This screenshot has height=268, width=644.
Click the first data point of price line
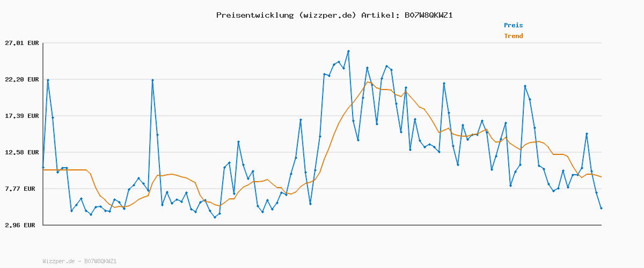coord(43,168)
